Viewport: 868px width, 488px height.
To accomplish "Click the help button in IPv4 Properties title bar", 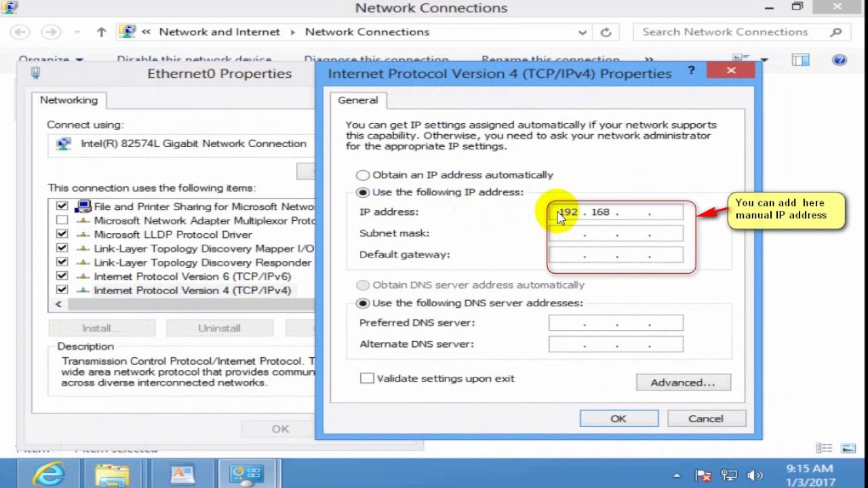I will point(691,70).
